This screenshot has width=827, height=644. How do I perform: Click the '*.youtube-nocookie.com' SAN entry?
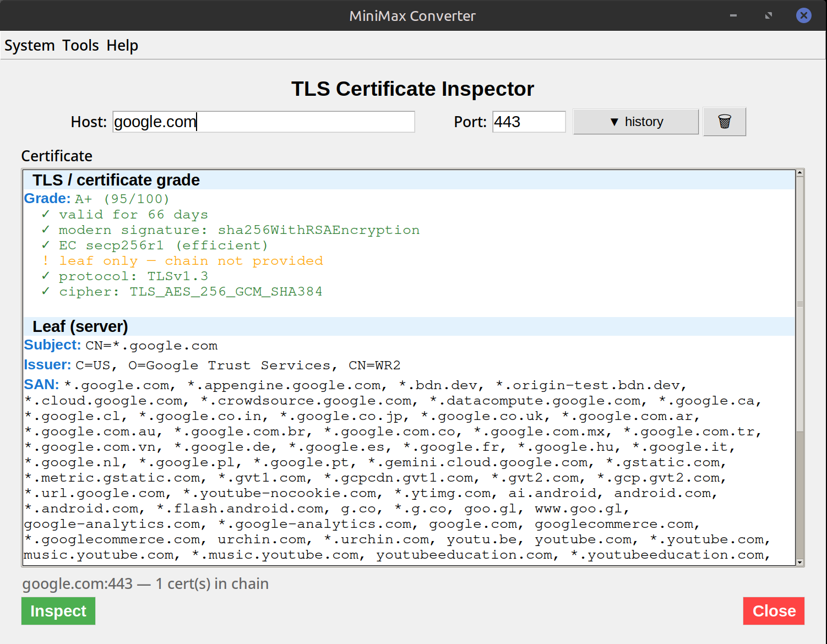coord(280,493)
